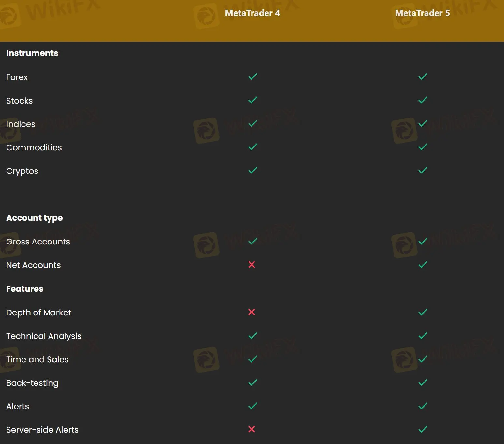Click the Technical Analysis row label

[x=44, y=336]
